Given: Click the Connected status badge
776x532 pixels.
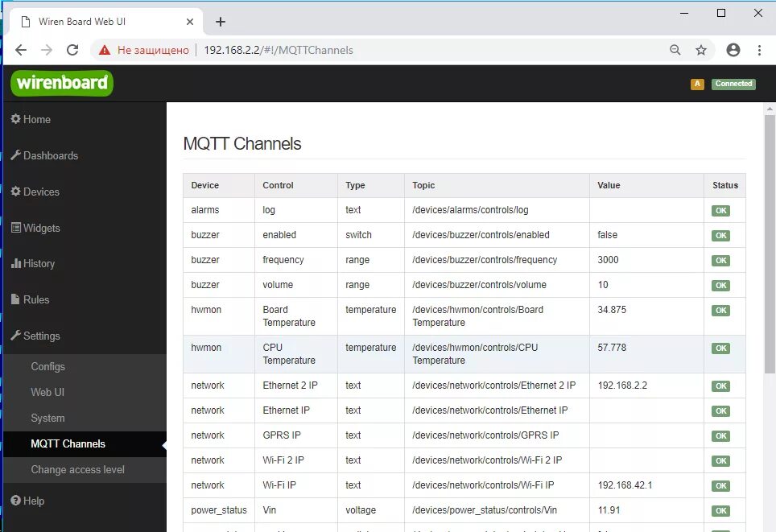Looking at the screenshot, I should 733,84.
